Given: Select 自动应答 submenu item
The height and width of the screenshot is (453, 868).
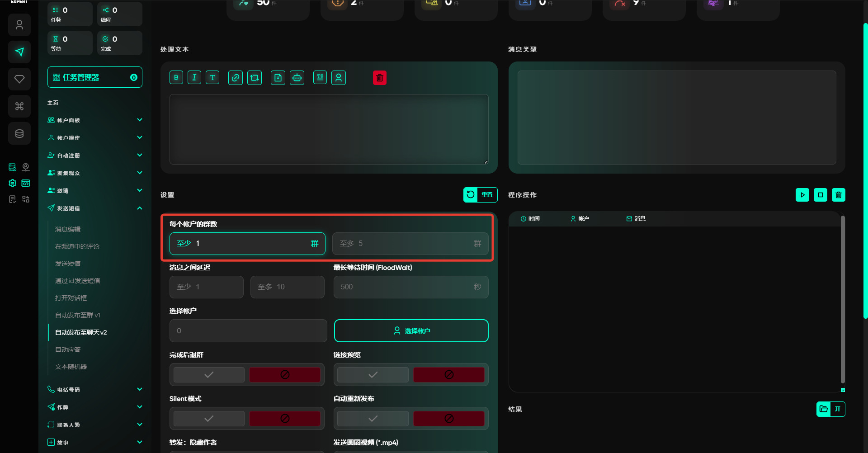Looking at the screenshot, I should pyautogui.click(x=68, y=349).
